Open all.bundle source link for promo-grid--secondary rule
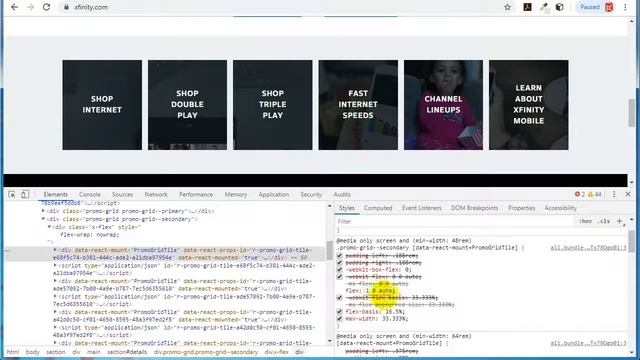Viewport: 640px width, 360px height. pos(588,248)
